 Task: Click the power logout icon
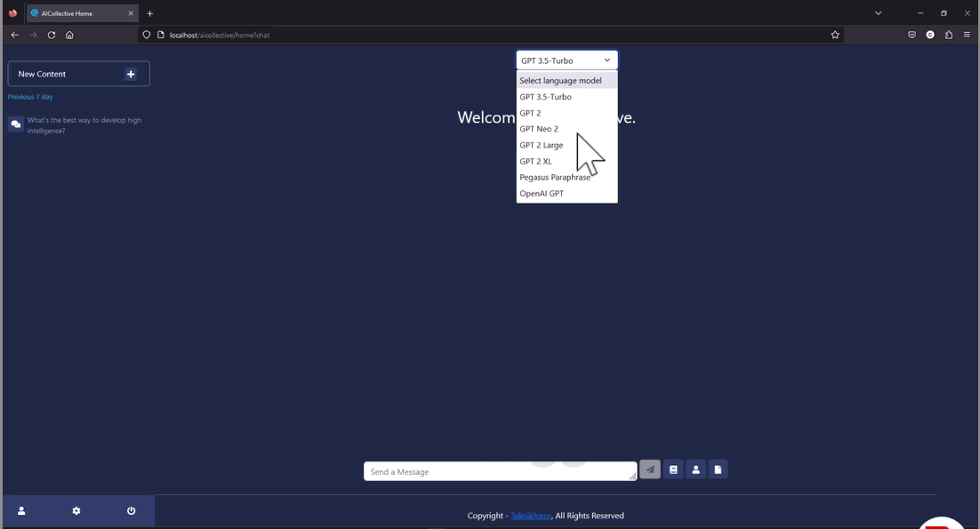[131, 510]
